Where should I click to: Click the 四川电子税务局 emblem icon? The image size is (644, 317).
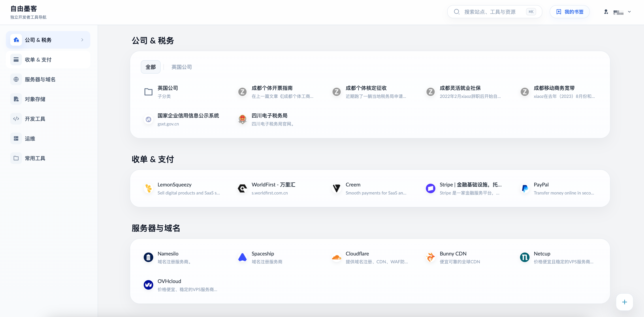click(242, 120)
